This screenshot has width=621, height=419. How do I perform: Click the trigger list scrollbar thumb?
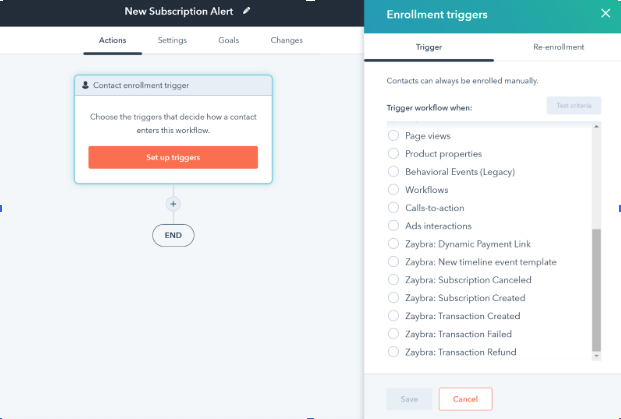pyautogui.click(x=596, y=290)
